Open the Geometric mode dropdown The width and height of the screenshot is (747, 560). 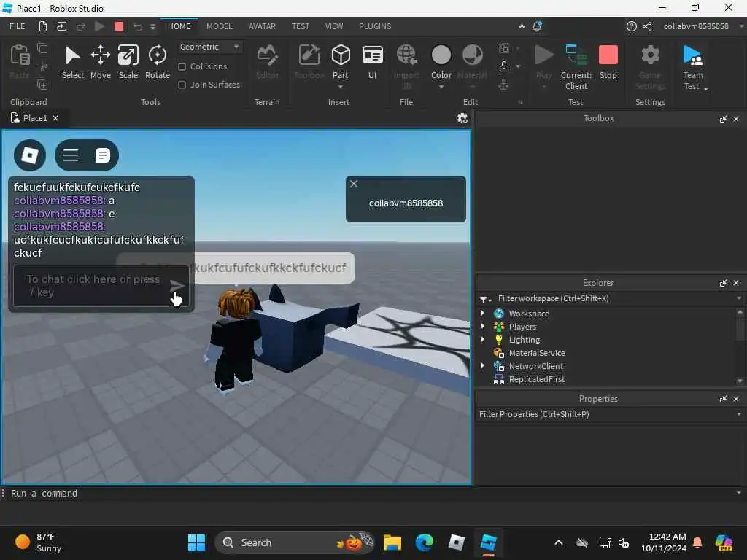[x=209, y=47]
